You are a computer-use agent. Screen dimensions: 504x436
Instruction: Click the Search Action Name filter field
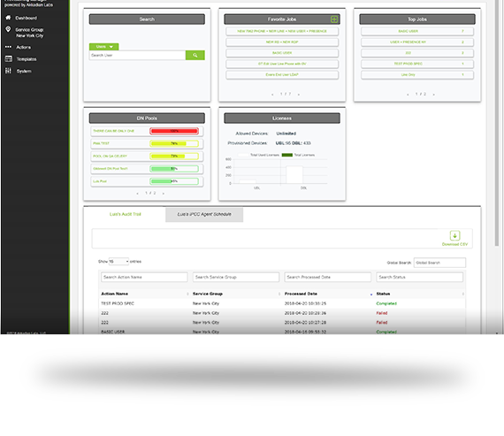pyautogui.click(x=144, y=277)
